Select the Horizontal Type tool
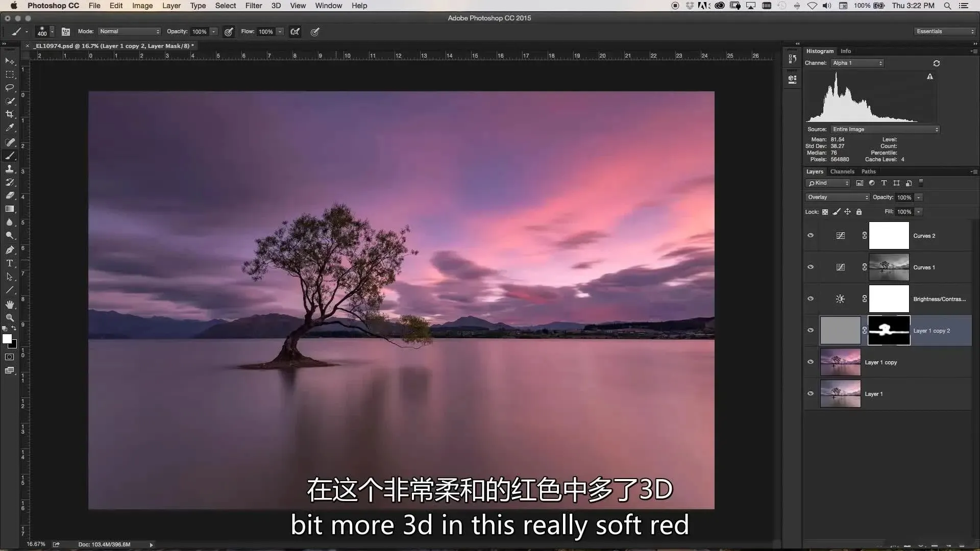980x551 pixels. click(x=10, y=263)
